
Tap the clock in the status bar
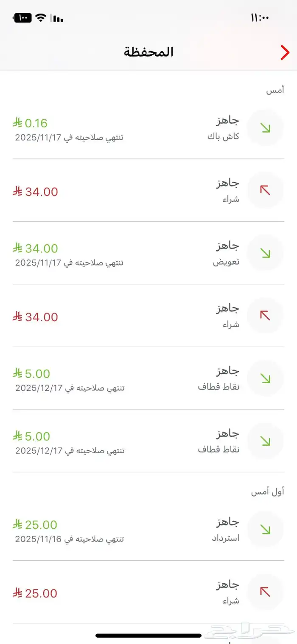[x=260, y=18]
